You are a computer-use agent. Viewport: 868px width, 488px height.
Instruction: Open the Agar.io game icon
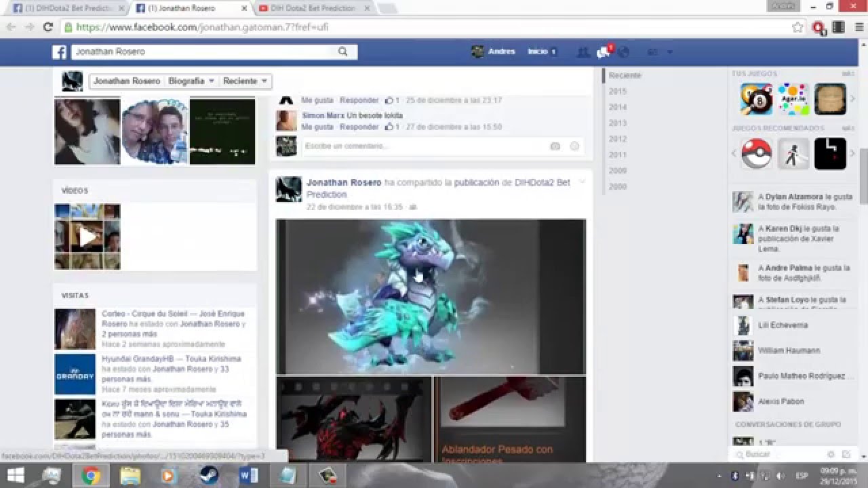click(x=793, y=99)
